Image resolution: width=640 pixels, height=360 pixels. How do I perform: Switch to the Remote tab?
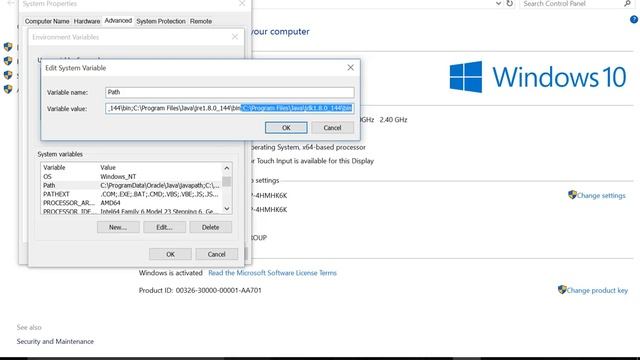click(201, 21)
